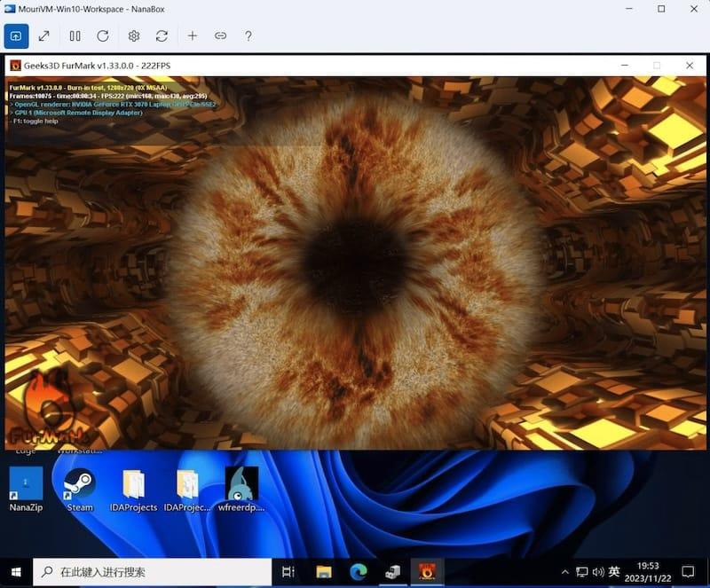Click the 'Frames:10075' statistics overlay line
710x588 pixels.
[108, 96]
